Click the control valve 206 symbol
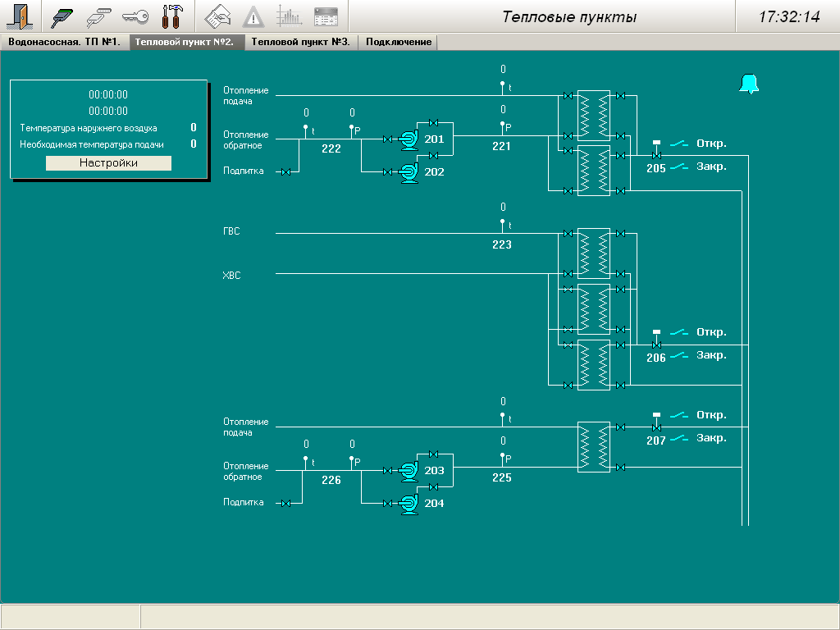Screen dimensions: 840x630 point(655,345)
